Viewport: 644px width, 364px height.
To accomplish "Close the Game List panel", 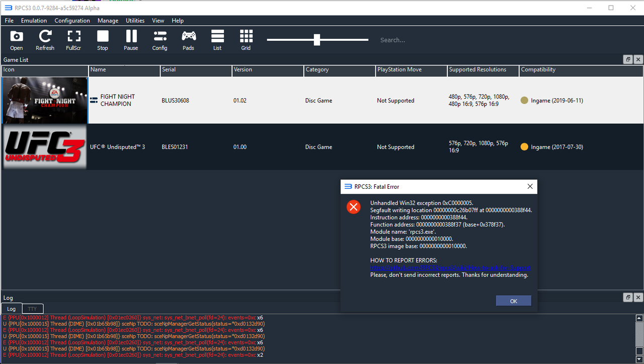I will pos(638,59).
